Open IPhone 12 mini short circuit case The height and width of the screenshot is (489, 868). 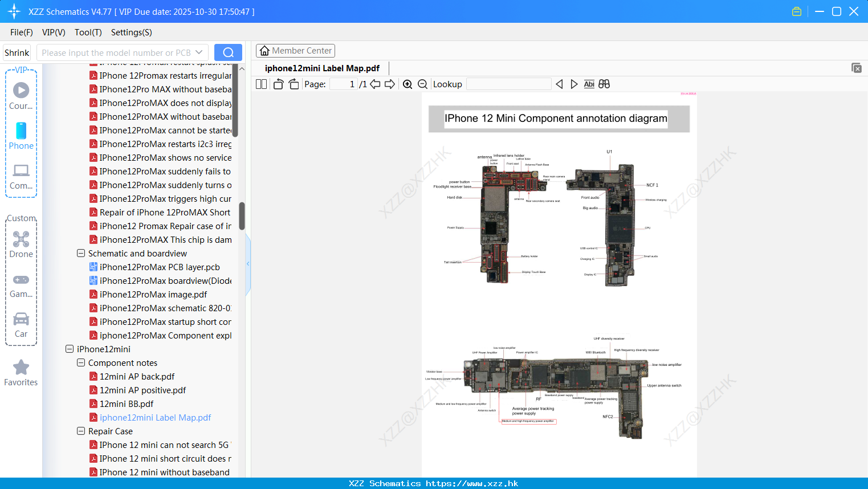click(160, 459)
